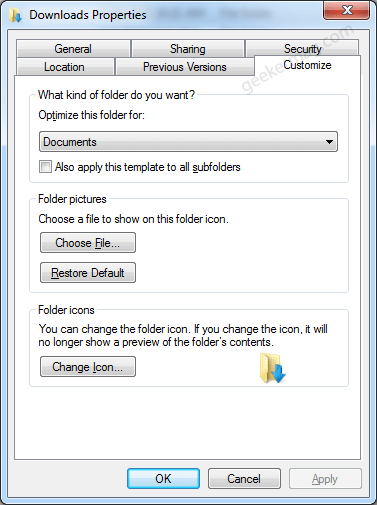Click the dropdown arrow beside Documents
The height and width of the screenshot is (505, 377).
[x=329, y=142]
